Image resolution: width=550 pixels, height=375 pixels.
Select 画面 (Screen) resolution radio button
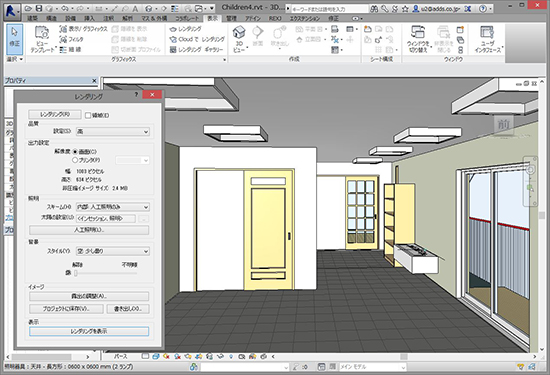coord(75,152)
